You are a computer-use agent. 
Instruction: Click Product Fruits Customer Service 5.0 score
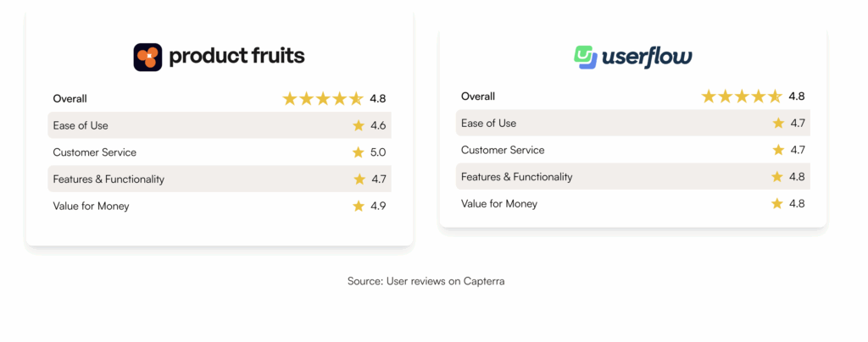pos(377,152)
